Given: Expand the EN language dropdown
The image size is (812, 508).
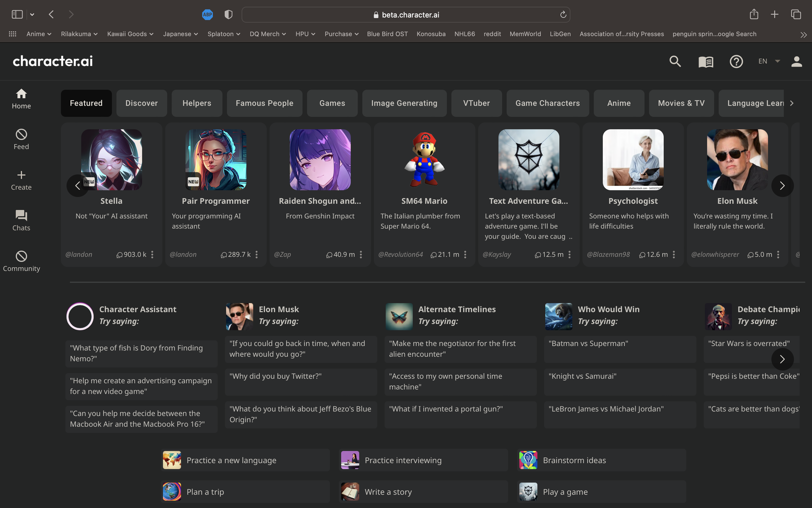Looking at the screenshot, I should click(x=769, y=61).
